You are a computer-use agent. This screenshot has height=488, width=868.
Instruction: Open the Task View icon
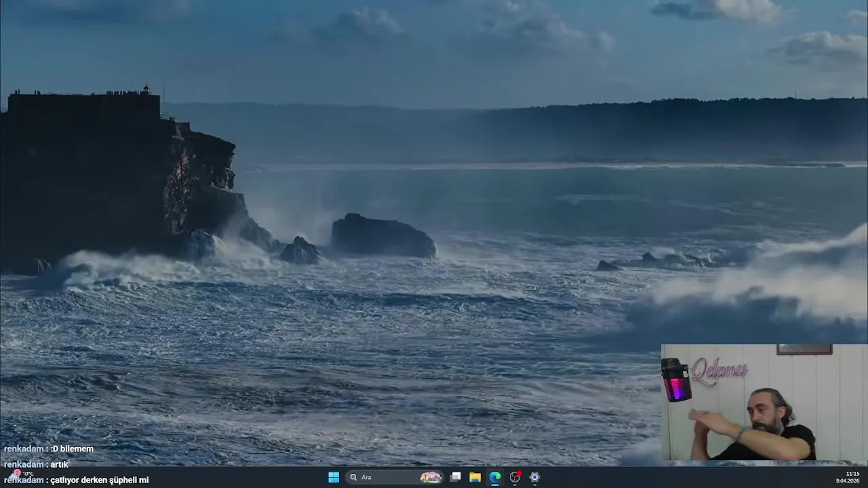tap(456, 477)
